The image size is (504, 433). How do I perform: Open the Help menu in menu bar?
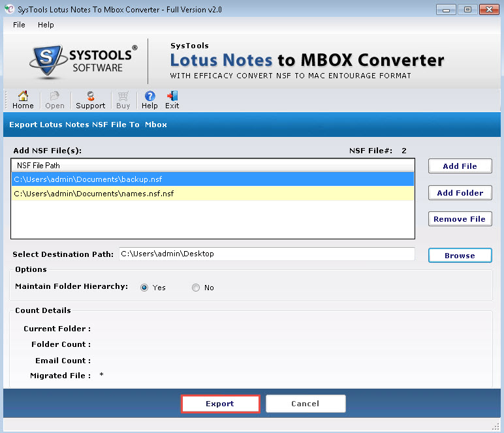pos(46,25)
